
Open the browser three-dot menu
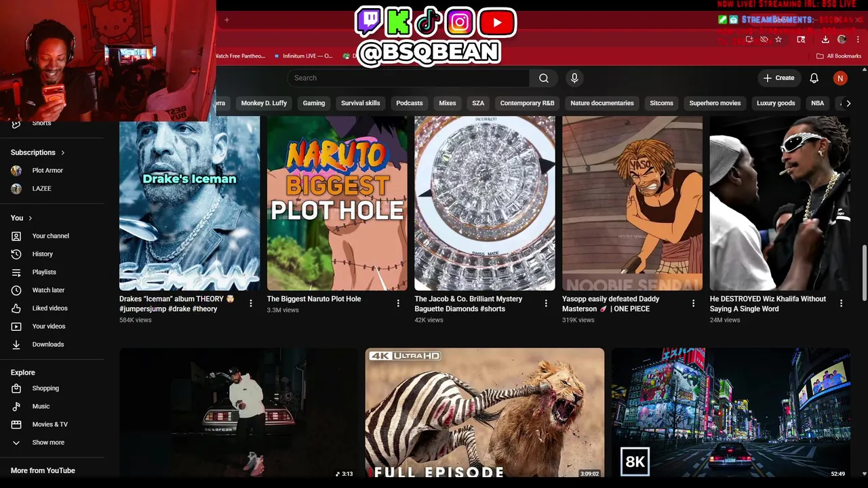click(858, 39)
